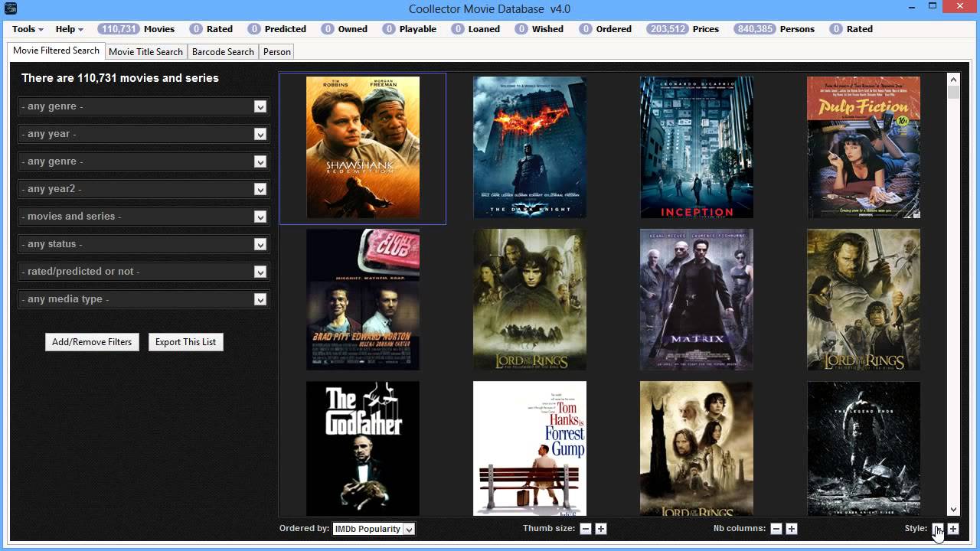
Task: Click the 203,512 Prices counter
Action: point(683,29)
